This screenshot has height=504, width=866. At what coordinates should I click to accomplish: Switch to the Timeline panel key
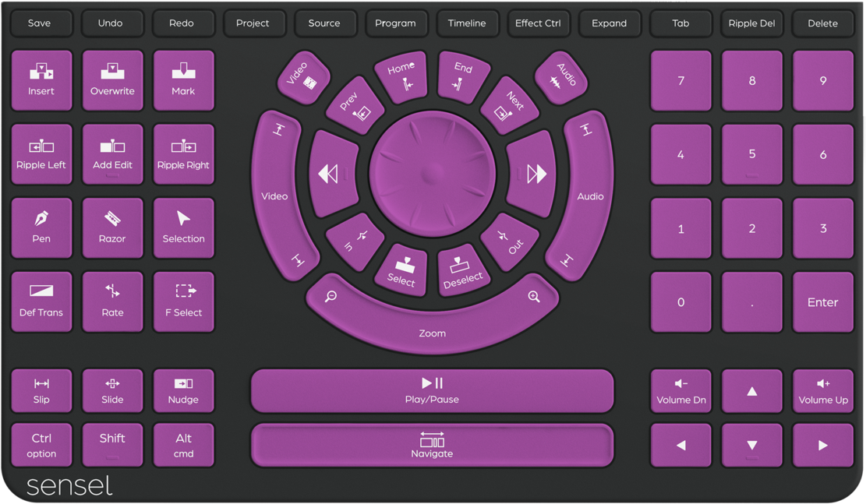[x=466, y=23]
